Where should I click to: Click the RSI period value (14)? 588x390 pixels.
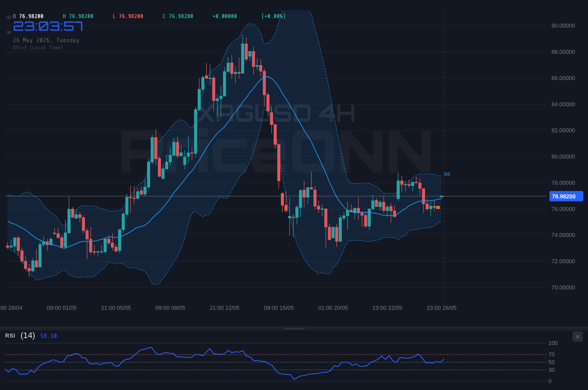click(28, 335)
